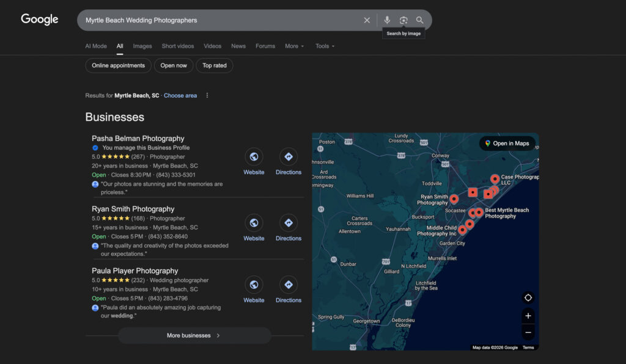
Task: Open Search by image
Action: [403, 20]
